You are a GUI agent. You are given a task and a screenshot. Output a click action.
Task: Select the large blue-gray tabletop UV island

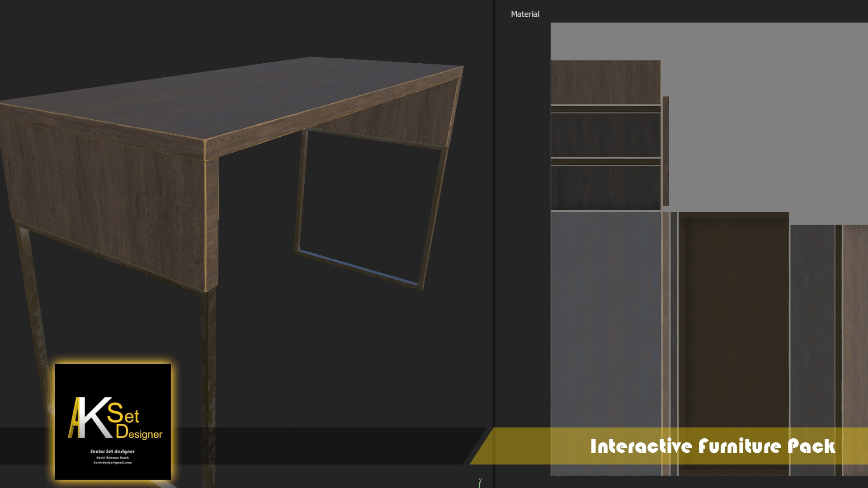[x=605, y=316]
